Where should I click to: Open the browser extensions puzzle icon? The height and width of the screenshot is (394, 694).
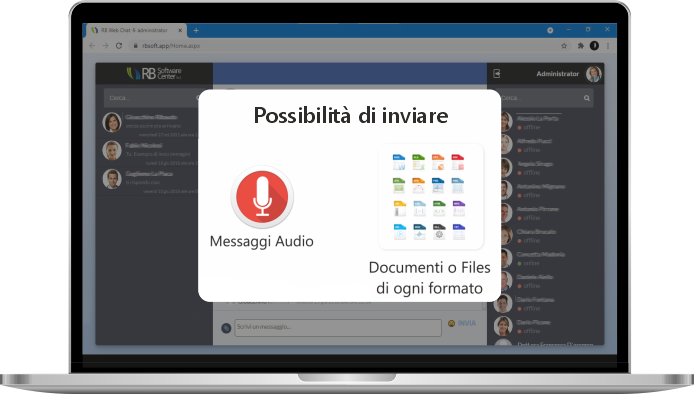tap(580, 46)
